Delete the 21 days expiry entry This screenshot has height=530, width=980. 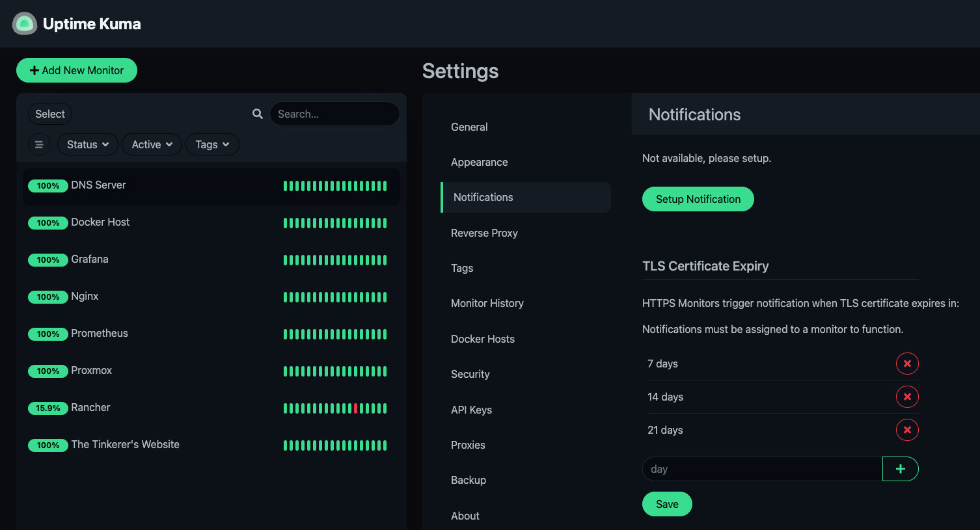pyautogui.click(x=906, y=430)
